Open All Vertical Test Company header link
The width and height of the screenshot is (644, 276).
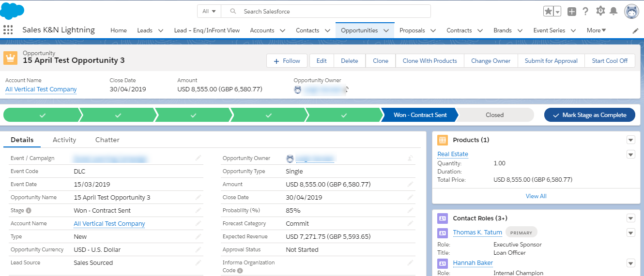pyautogui.click(x=41, y=89)
